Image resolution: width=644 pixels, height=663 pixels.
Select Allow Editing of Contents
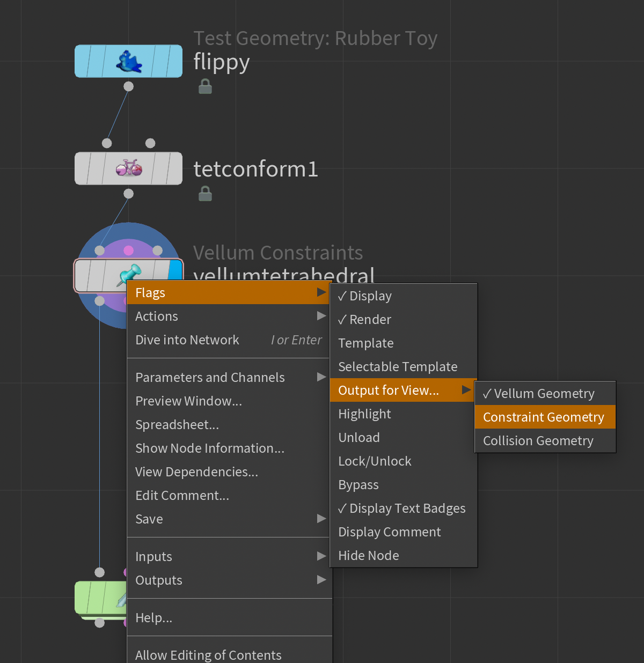click(229, 654)
